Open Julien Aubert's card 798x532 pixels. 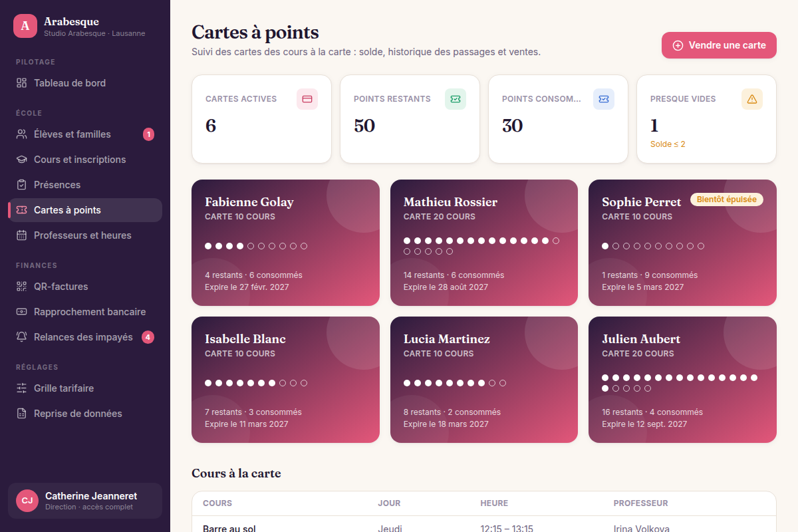pos(682,380)
